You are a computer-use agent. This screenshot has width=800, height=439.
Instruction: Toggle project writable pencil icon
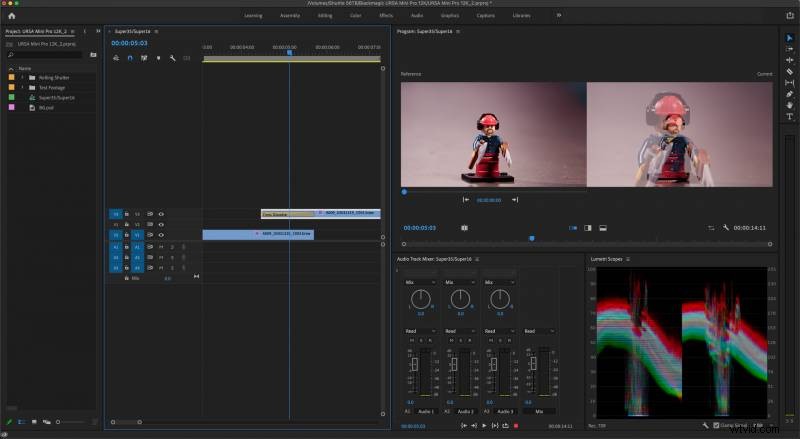click(9, 422)
